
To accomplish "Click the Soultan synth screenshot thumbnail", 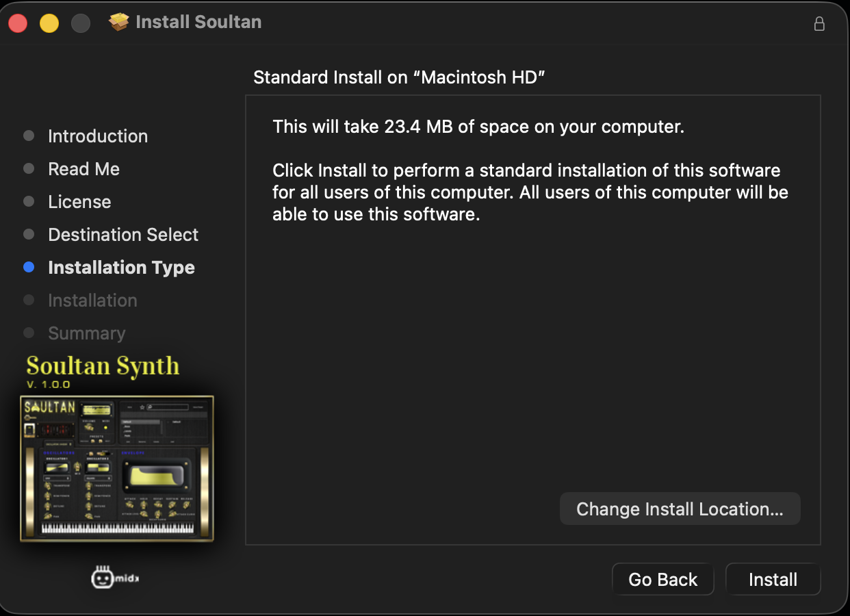I will 117,468.
